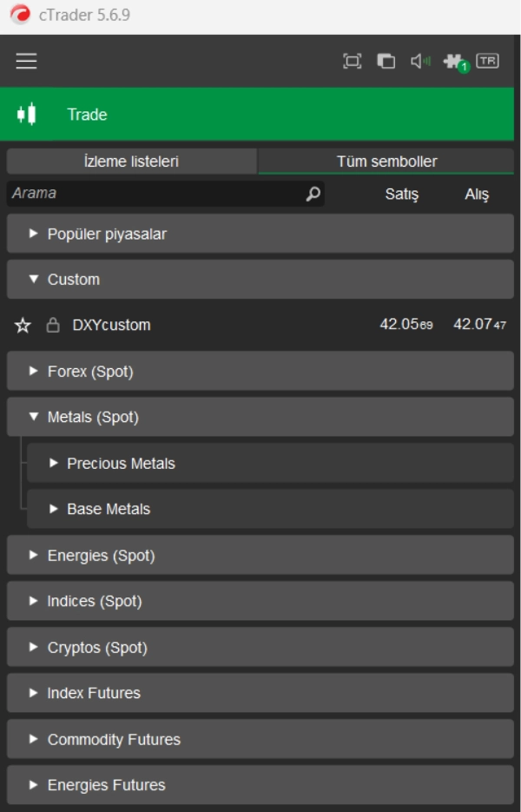Click the DXYcustom buy price 42.07
521x812 pixels.
pos(479,325)
